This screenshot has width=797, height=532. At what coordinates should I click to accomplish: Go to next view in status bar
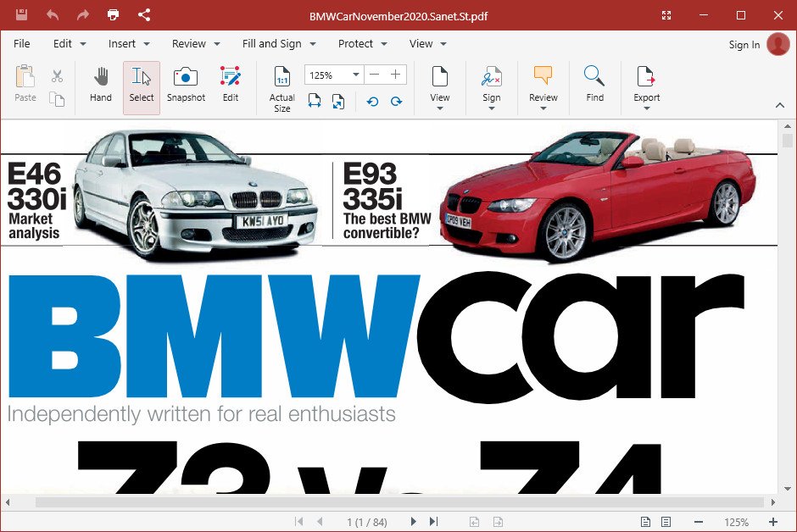click(x=499, y=522)
